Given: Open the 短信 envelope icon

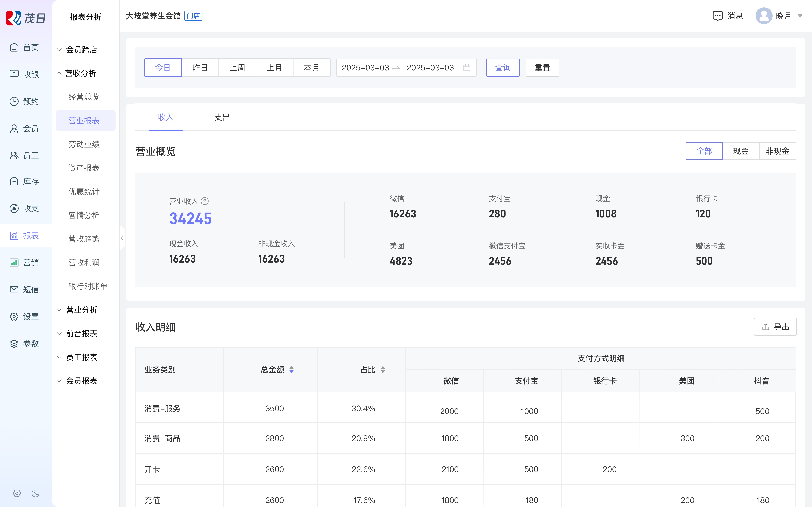Looking at the screenshot, I should coord(14,289).
